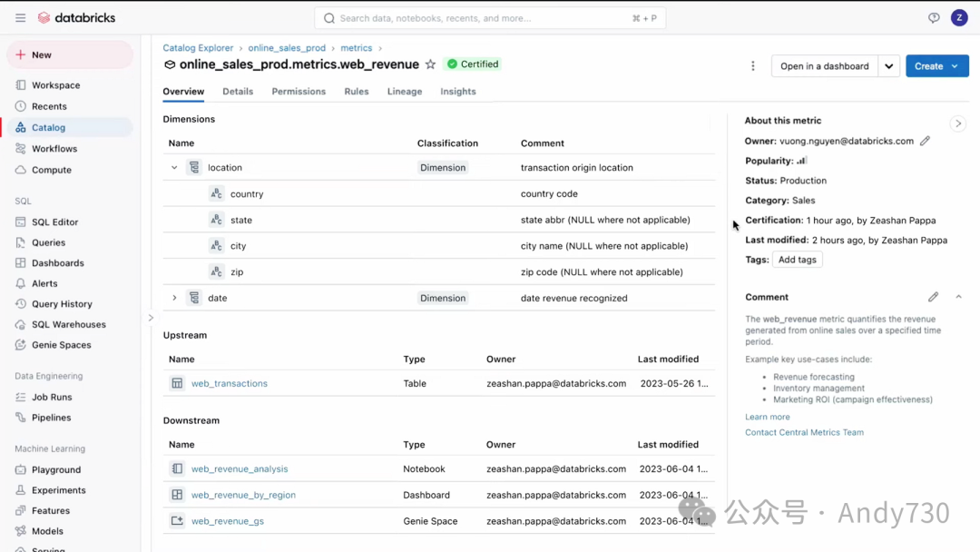Screen dimensions: 980x552
Task: Click the Add tags button
Action: [x=797, y=260]
